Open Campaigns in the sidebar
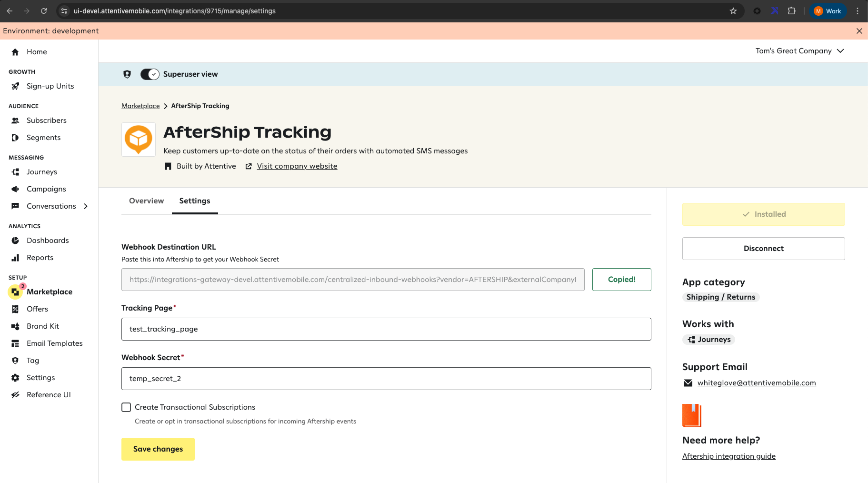This screenshot has height=483, width=868. (x=46, y=189)
